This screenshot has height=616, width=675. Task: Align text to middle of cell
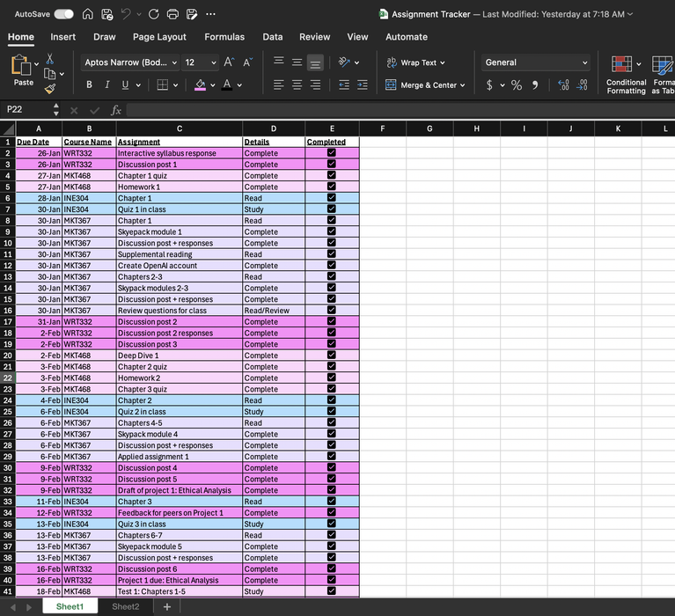pos(297,62)
